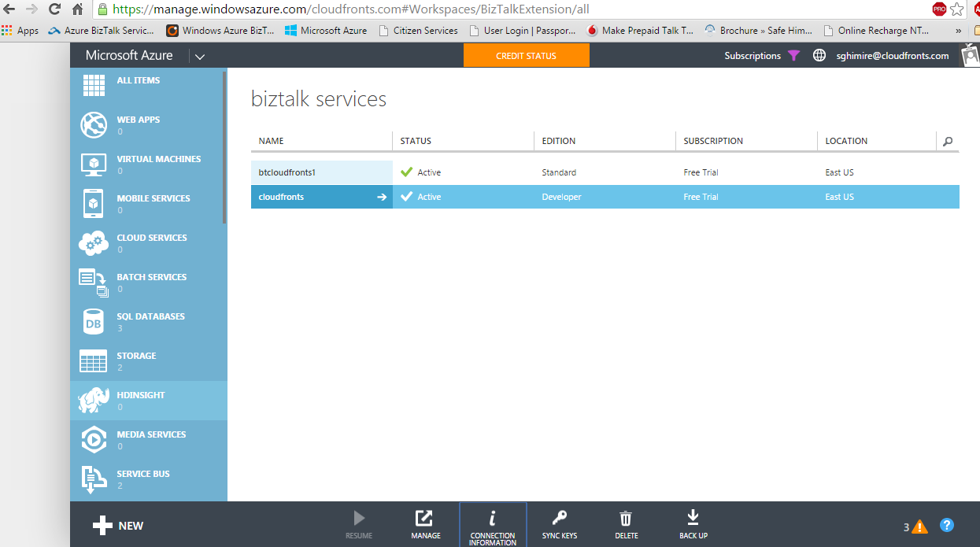Viewport: 980px width, 547px height.
Task: Sort by Edition column header
Action: pyautogui.click(x=559, y=141)
